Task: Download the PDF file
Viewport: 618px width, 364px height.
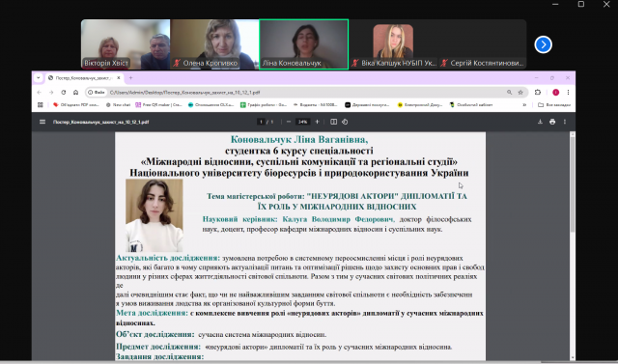Action: pyautogui.click(x=540, y=122)
